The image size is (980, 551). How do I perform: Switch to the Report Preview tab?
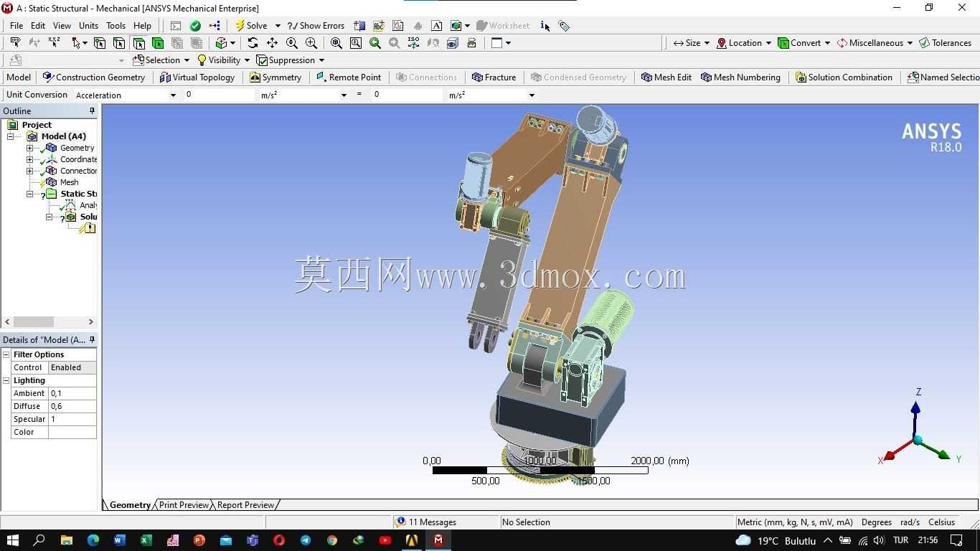(245, 505)
